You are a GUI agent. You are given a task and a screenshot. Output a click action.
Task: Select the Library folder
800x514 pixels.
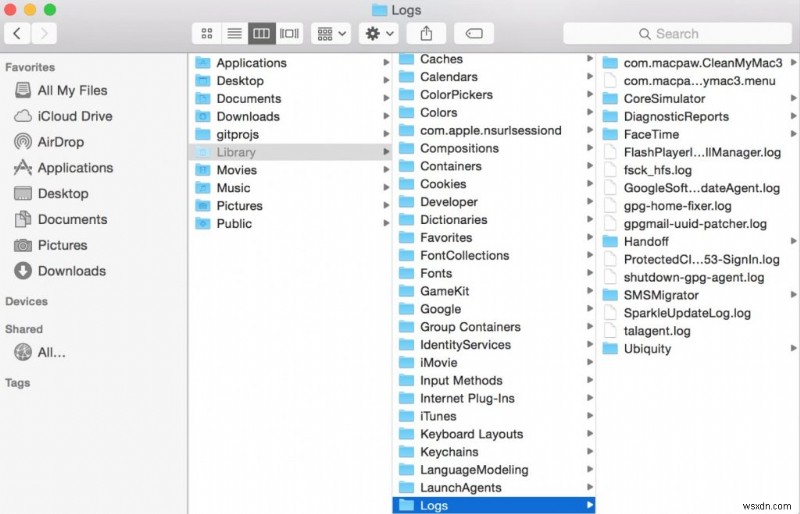[291, 152]
